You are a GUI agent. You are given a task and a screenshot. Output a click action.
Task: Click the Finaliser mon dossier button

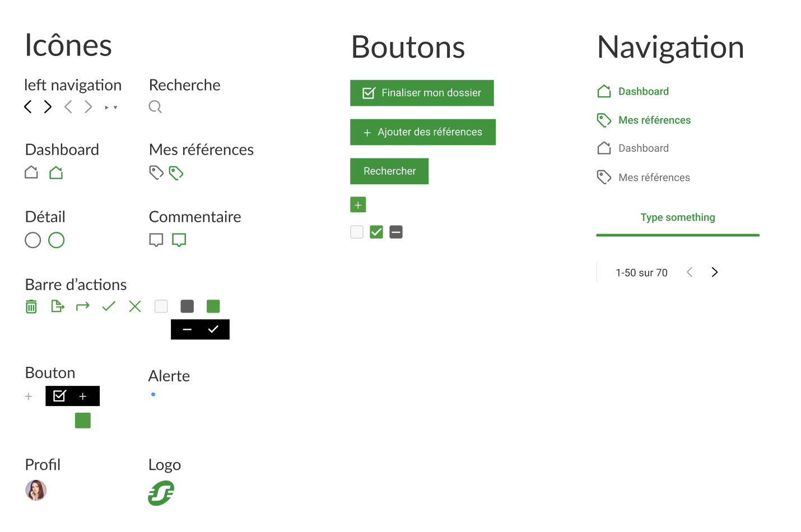pyautogui.click(x=422, y=93)
